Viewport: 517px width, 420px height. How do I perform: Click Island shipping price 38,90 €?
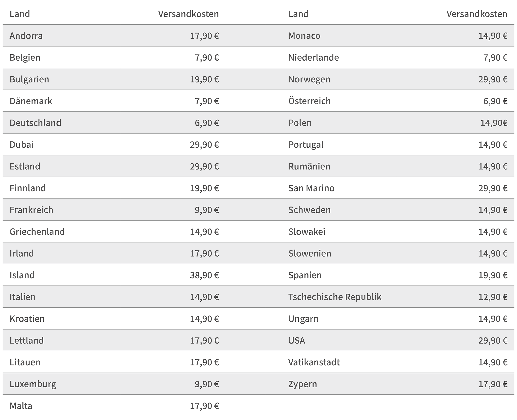click(x=204, y=275)
